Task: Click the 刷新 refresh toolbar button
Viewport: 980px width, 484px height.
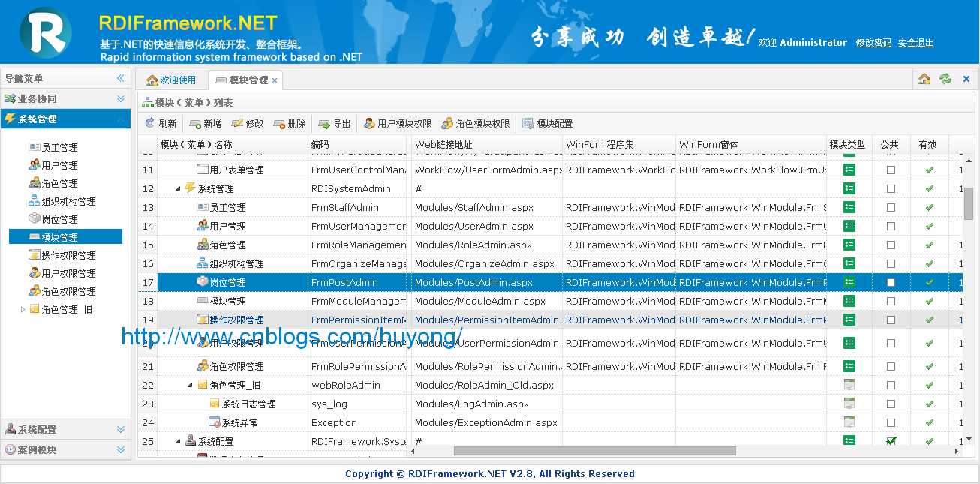Action: click(x=161, y=124)
